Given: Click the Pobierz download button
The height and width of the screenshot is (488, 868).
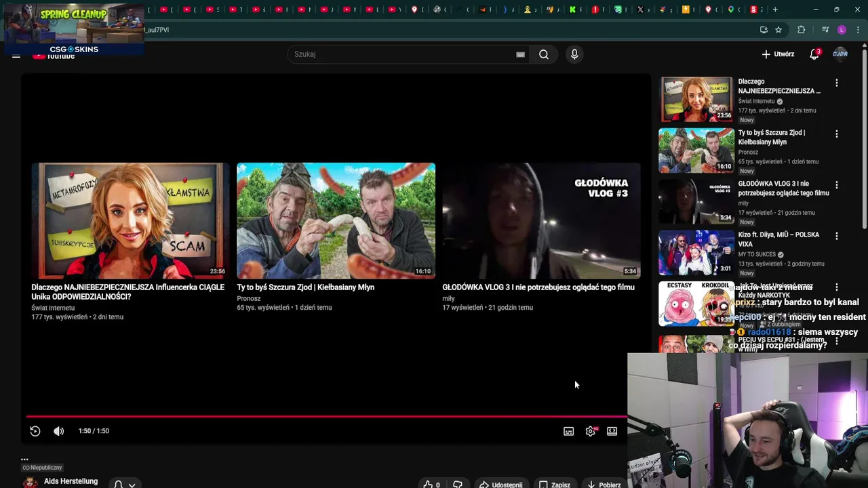Looking at the screenshot, I should 604,485.
